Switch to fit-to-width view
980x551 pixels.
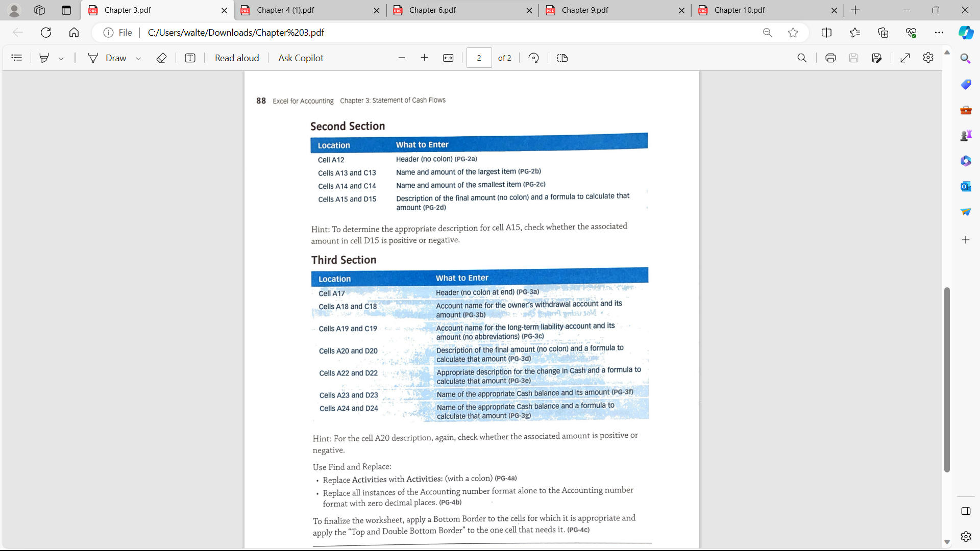click(448, 58)
